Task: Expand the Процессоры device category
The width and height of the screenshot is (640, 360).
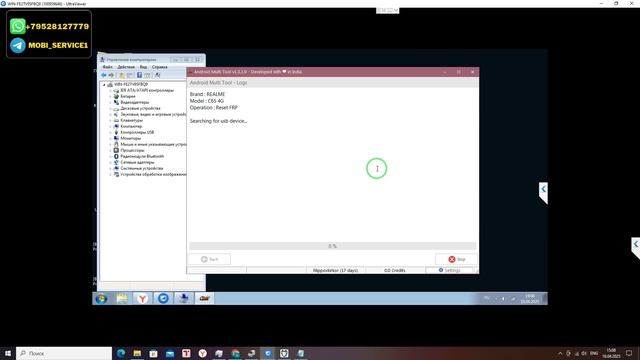Action: tap(110, 150)
